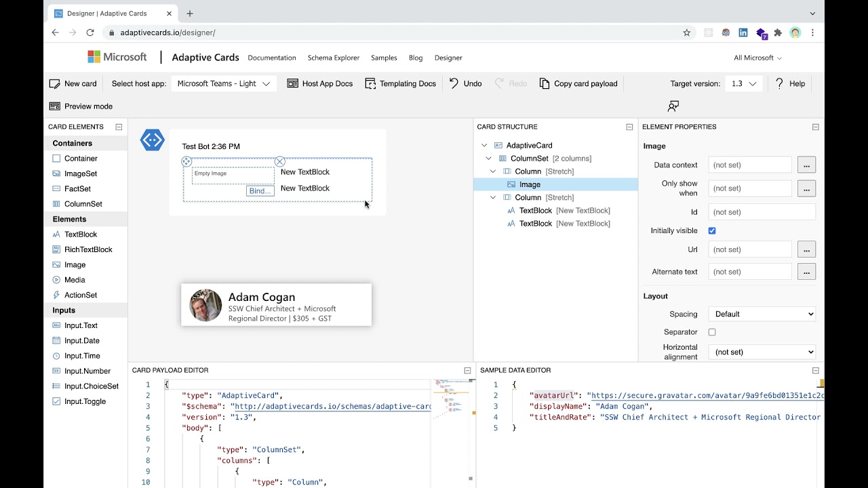
Task: Bookmark this page with the star icon
Action: point(686,33)
